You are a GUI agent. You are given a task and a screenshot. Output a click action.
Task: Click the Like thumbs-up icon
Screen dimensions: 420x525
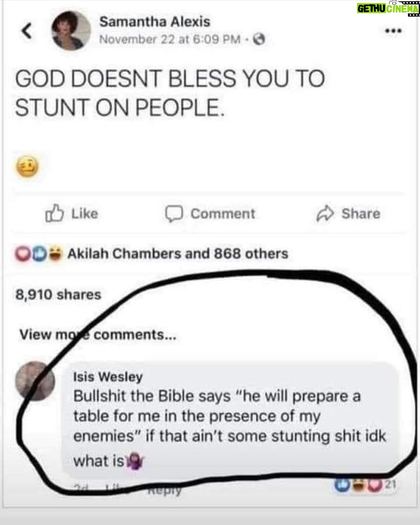click(x=54, y=213)
